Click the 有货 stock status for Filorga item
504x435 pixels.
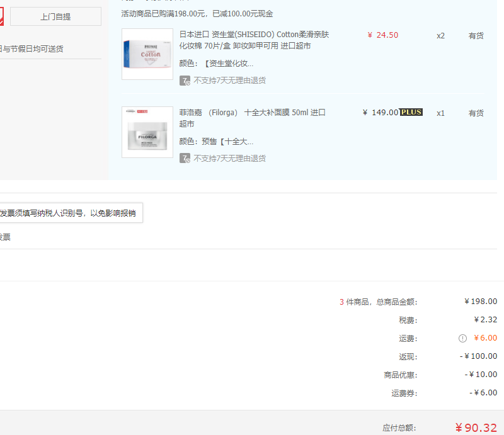pyautogui.click(x=476, y=113)
